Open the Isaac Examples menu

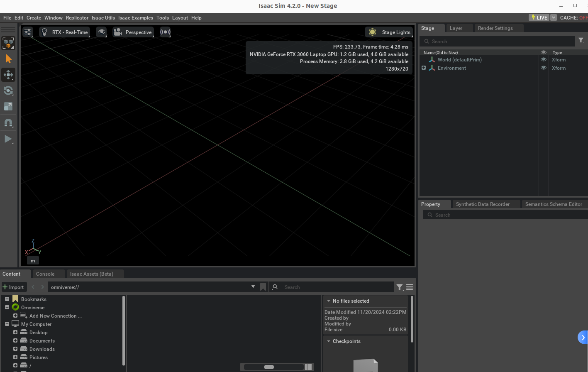coord(136,18)
